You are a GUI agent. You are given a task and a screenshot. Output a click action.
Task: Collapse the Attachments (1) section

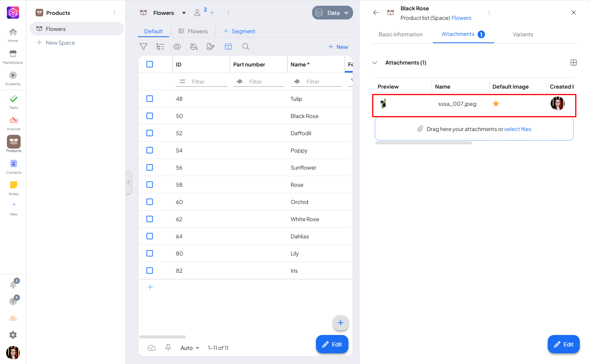point(375,63)
